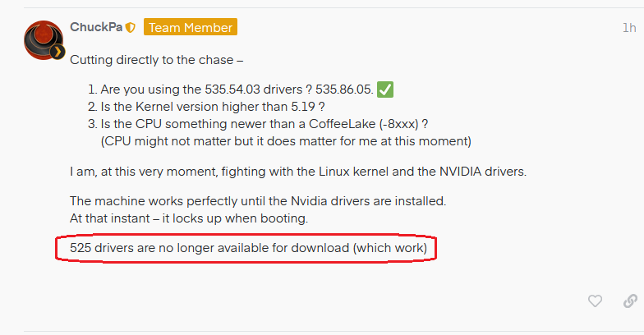Click the "Cutting directly to the chase" line
Screen dimensions: 644x335
[156, 60]
